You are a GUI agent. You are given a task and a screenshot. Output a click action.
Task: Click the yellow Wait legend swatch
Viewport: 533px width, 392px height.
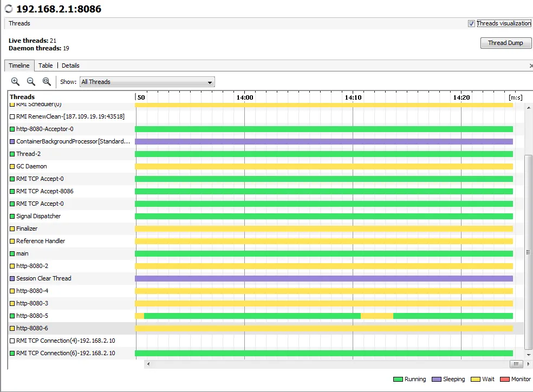(475, 380)
